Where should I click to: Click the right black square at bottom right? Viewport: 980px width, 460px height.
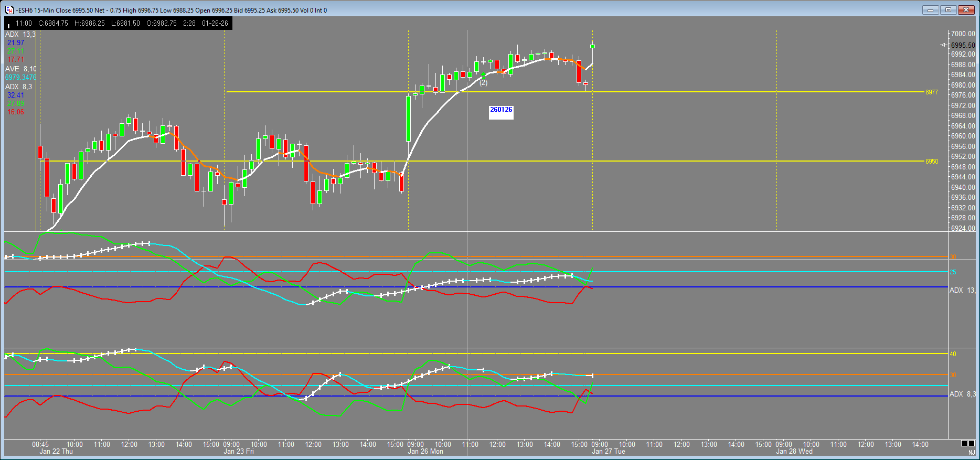(972, 444)
